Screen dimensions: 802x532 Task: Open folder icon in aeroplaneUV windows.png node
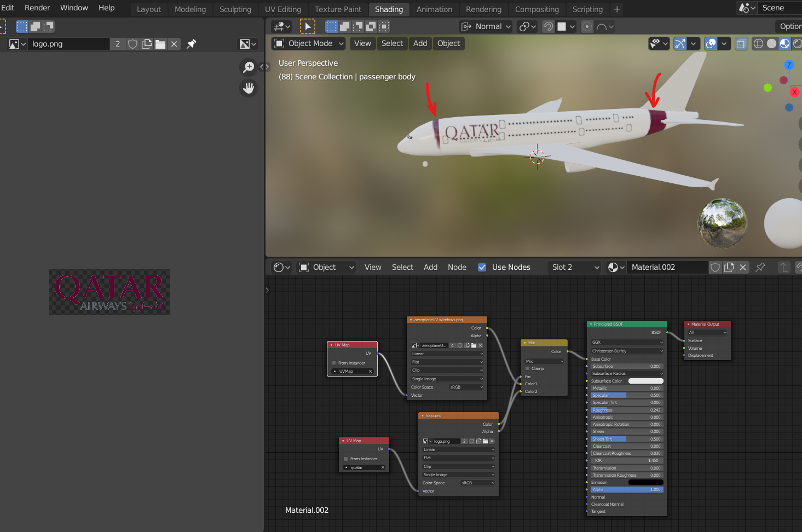pos(474,345)
